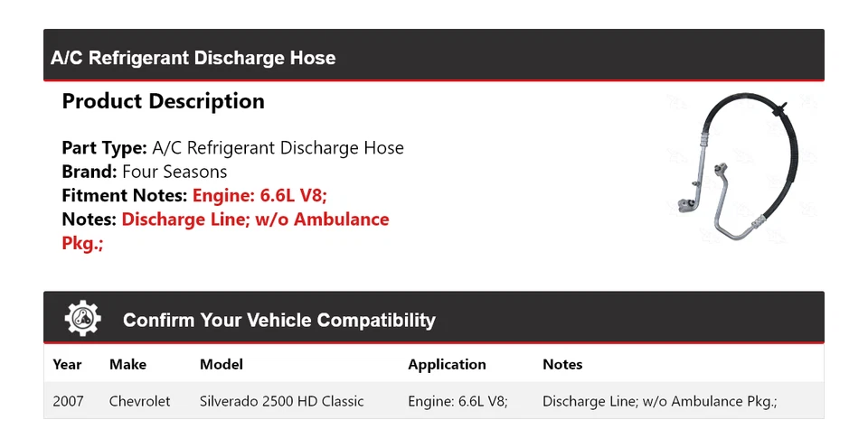
Task: Click the Year column header
Action: tap(67, 365)
